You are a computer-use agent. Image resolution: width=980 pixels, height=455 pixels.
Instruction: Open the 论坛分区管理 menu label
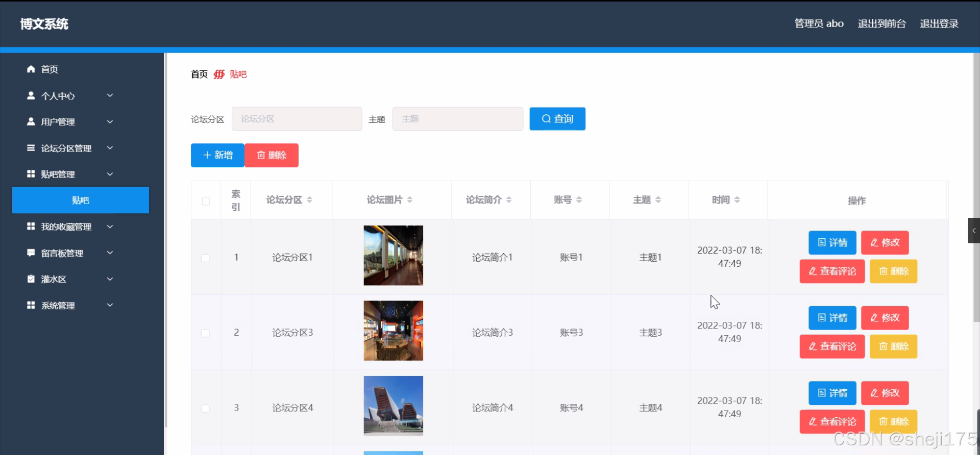point(66,148)
